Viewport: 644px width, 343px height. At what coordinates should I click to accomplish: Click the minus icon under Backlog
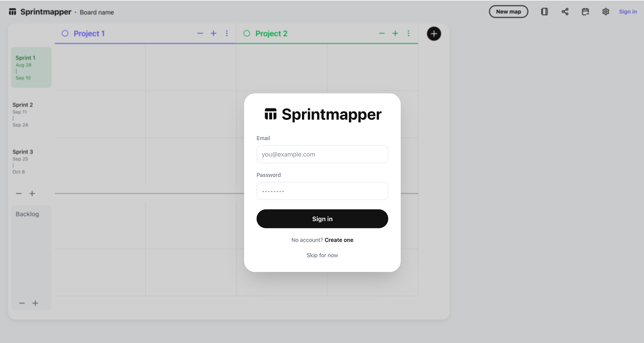22,303
